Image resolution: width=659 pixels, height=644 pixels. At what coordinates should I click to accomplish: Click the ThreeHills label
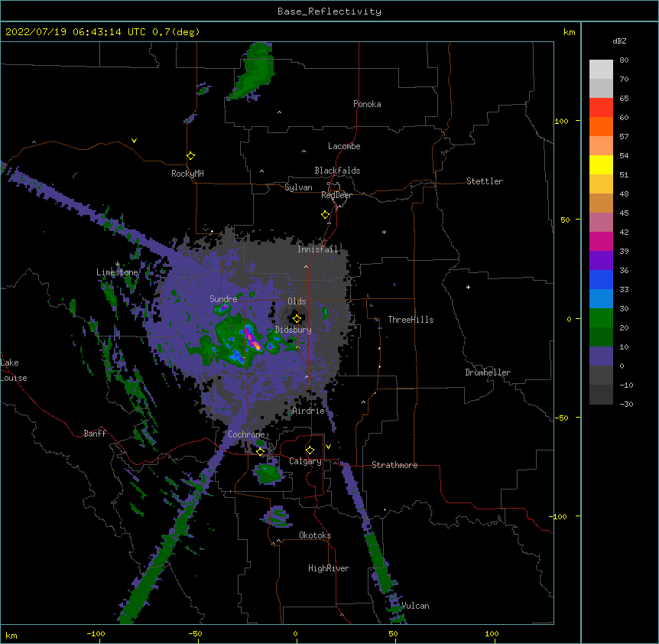click(411, 320)
